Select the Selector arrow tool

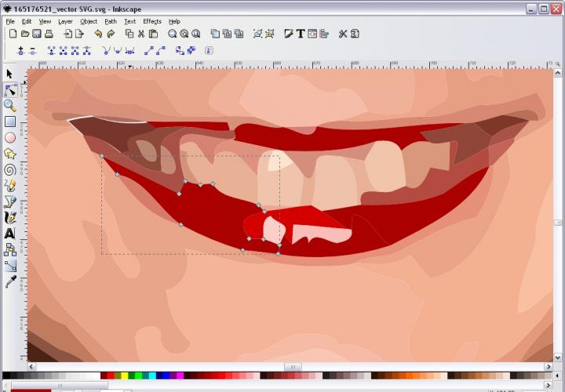coord(9,74)
